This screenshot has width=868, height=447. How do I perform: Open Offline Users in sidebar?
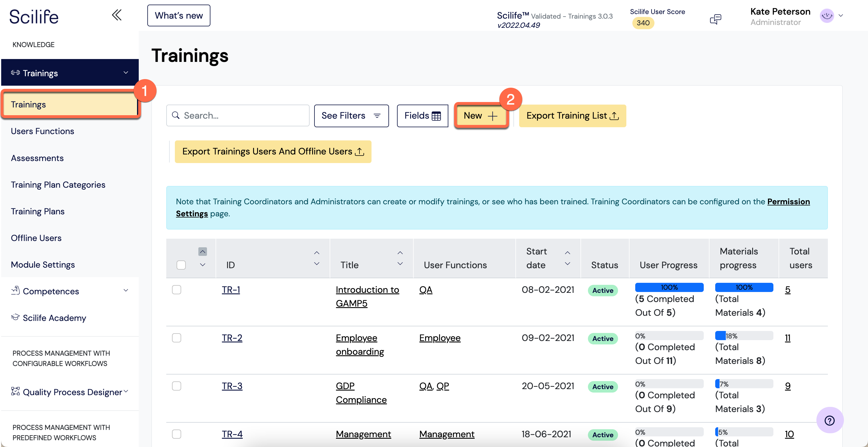point(36,238)
